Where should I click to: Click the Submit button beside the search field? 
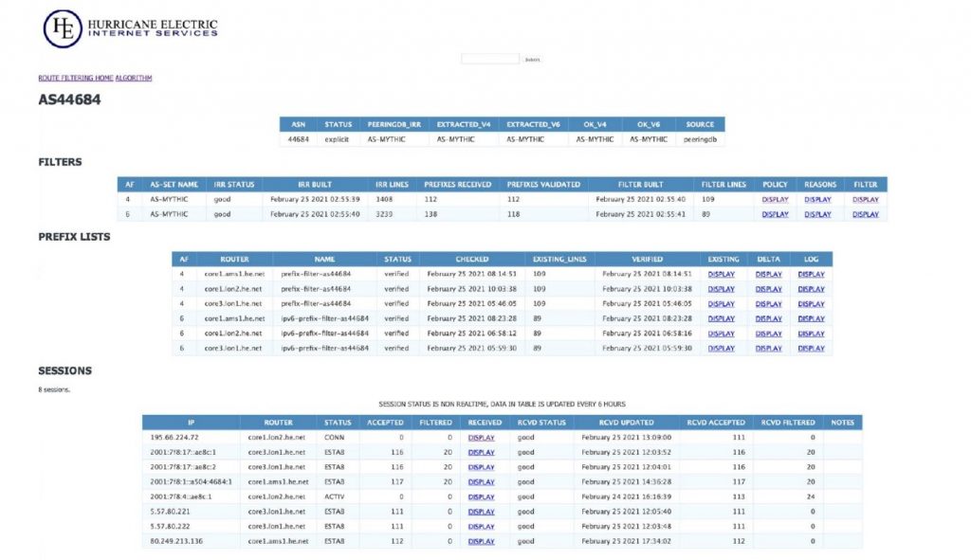(532, 60)
